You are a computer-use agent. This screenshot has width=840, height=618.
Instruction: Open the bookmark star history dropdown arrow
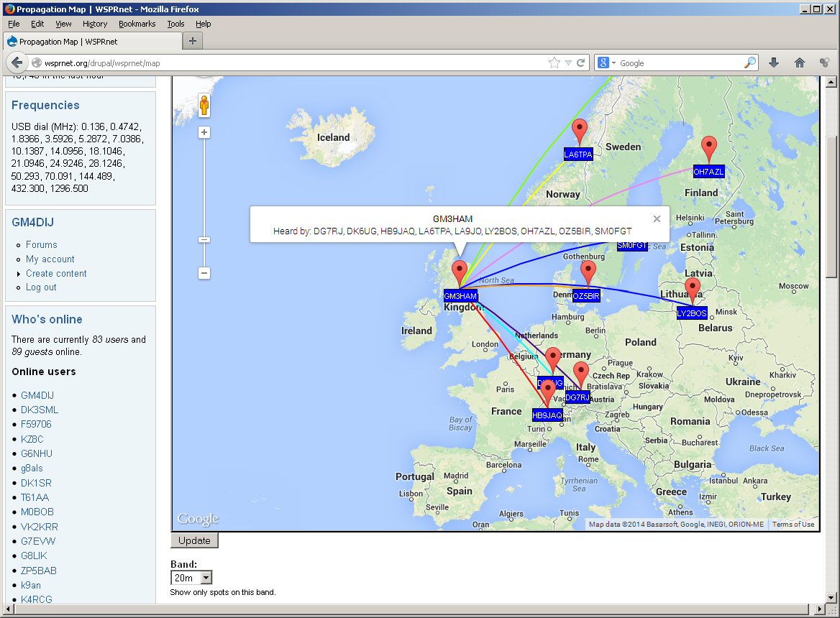point(568,63)
